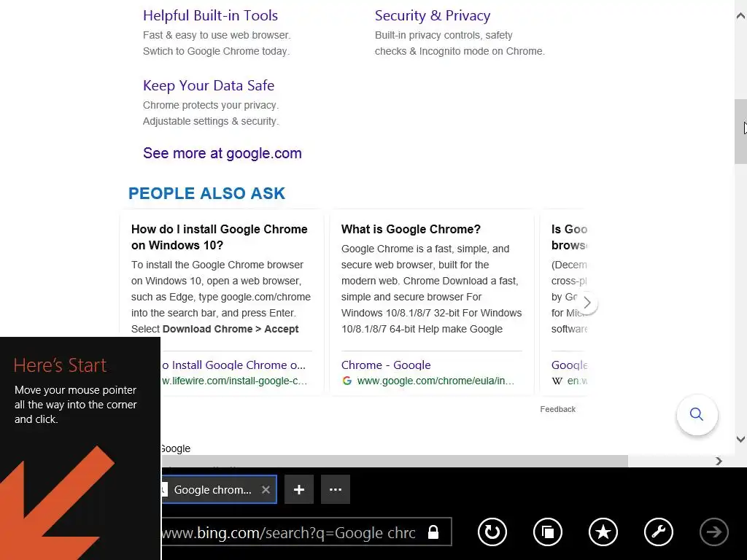Image resolution: width=747 pixels, height=560 pixels.
Task: Open Helpful Built-in Tools link
Action: 210,15
